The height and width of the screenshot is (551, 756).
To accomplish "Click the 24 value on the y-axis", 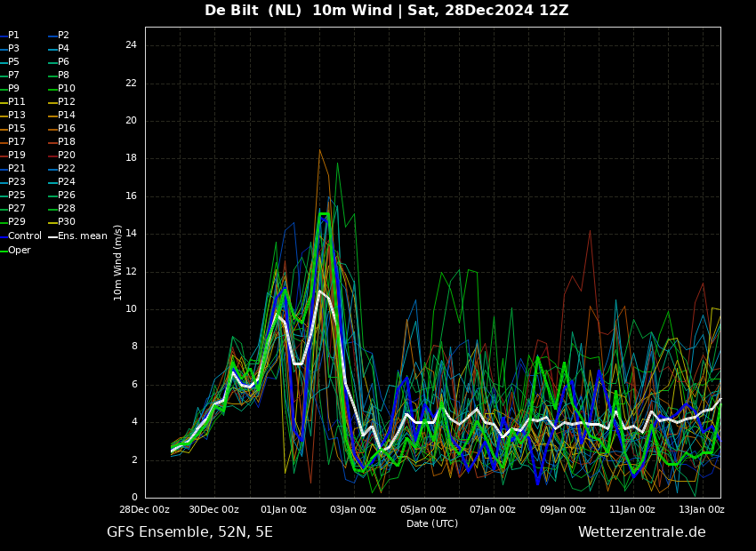I will point(131,45).
